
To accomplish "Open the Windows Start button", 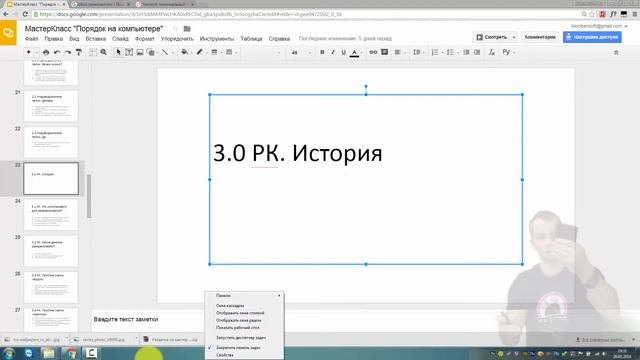I will tap(9, 353).
